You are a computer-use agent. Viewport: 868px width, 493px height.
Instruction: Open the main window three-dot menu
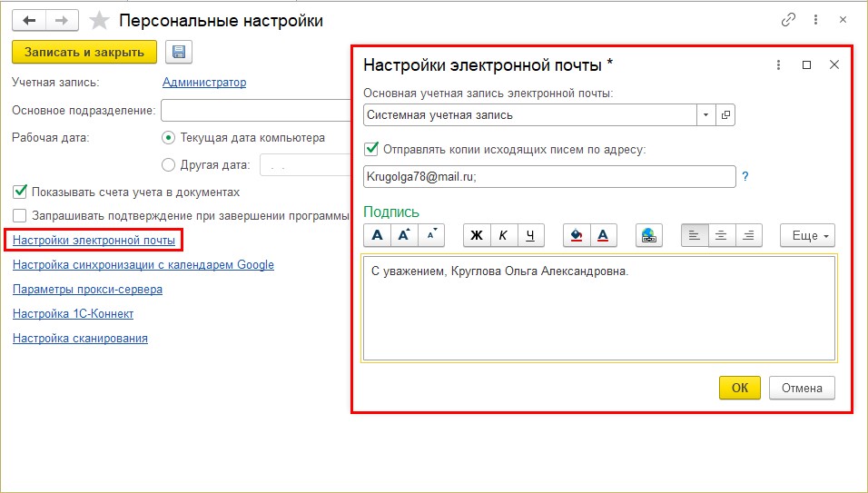(815, 20)
